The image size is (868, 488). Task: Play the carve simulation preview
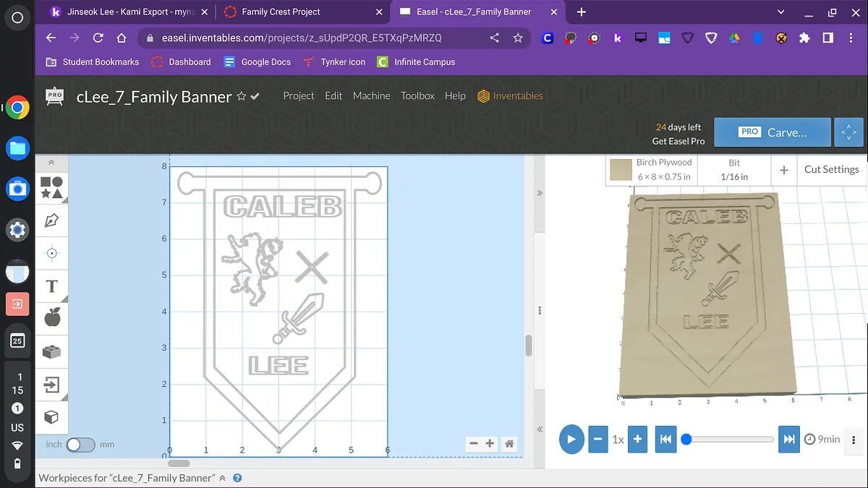pyautogui.click(x=571, y=439)
